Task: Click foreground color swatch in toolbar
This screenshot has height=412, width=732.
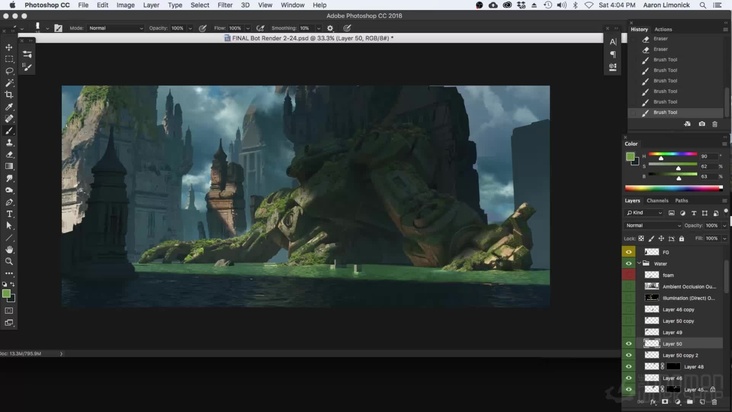Action: pos(6,293)
